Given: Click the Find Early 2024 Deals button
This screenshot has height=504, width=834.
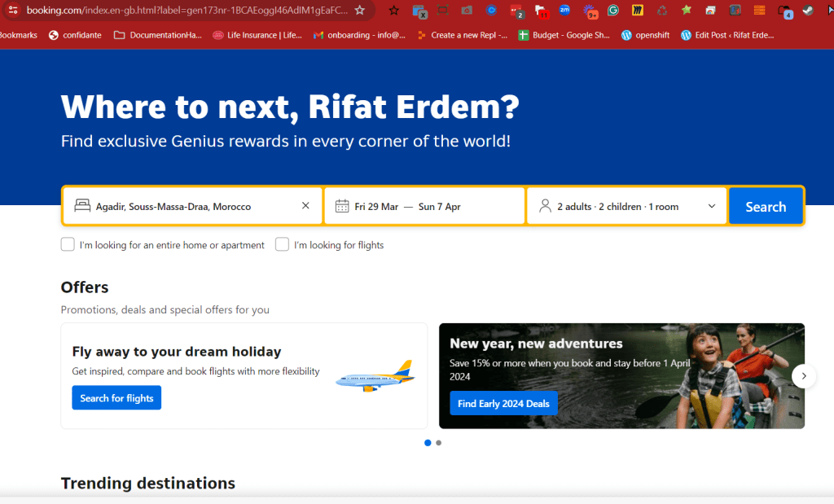Looking at the screenshot, I should click(503, 404).
